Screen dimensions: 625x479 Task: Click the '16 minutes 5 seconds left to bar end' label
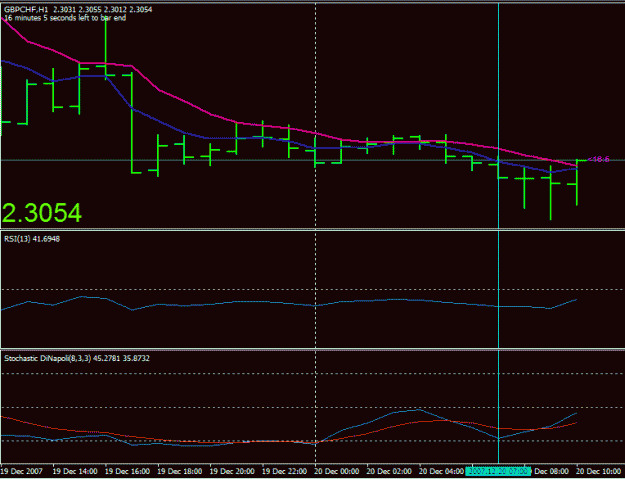pos(65,18)
